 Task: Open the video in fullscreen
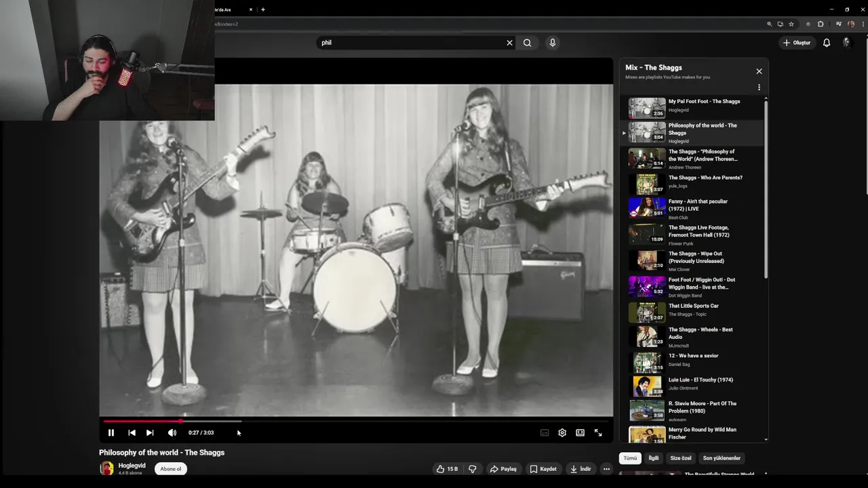point(598,432)
